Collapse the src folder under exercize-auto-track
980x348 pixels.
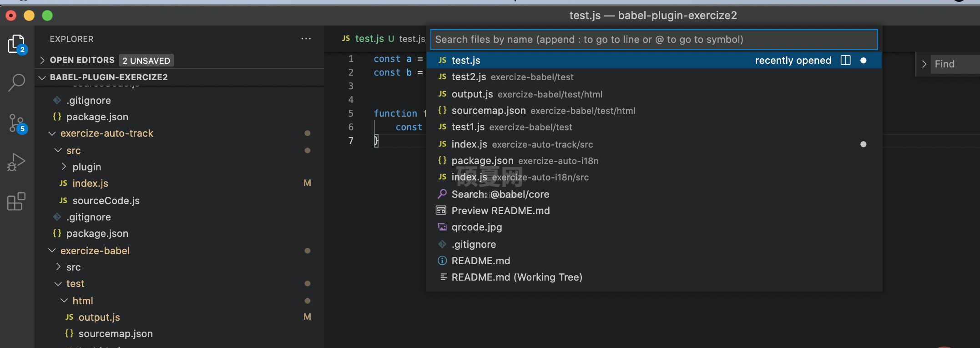click(x=58, y=150)
